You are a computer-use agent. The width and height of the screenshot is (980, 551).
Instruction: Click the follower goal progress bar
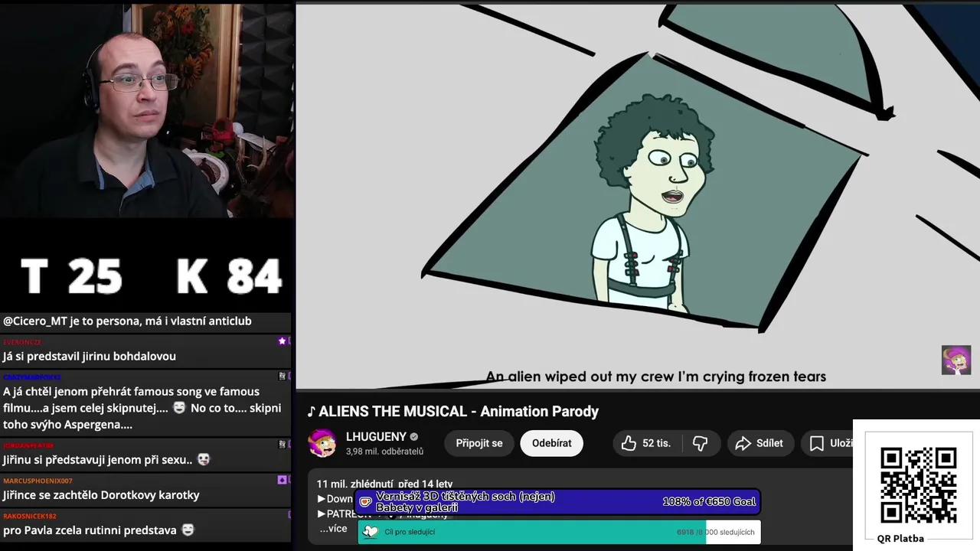point(560,532)
